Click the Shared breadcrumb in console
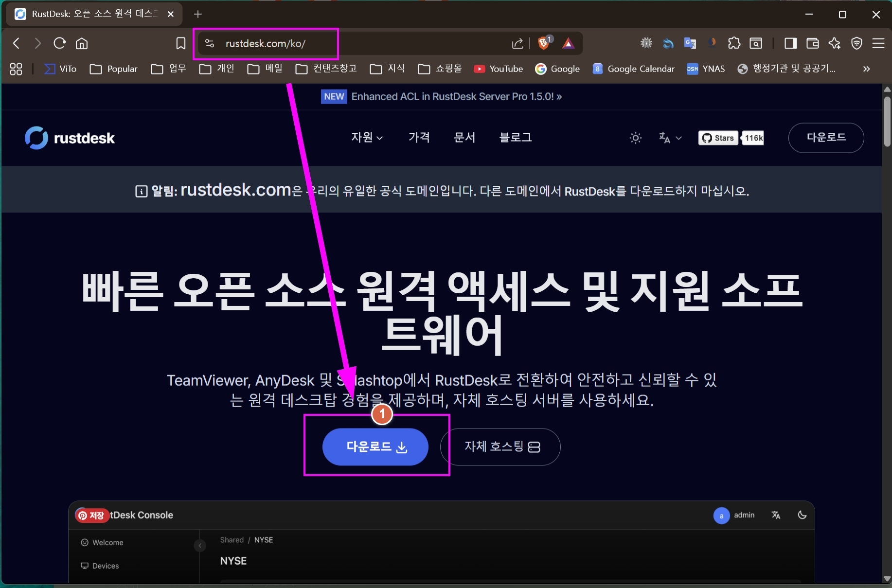892x588 pixels. click(232, 540)
